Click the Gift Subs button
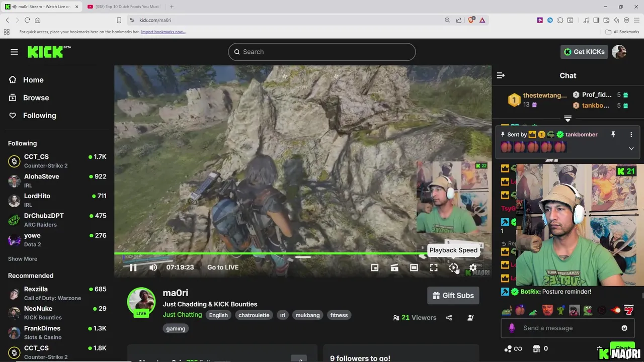Image resolution: width=644 pixels, height=362 pixels. [453, 296]
